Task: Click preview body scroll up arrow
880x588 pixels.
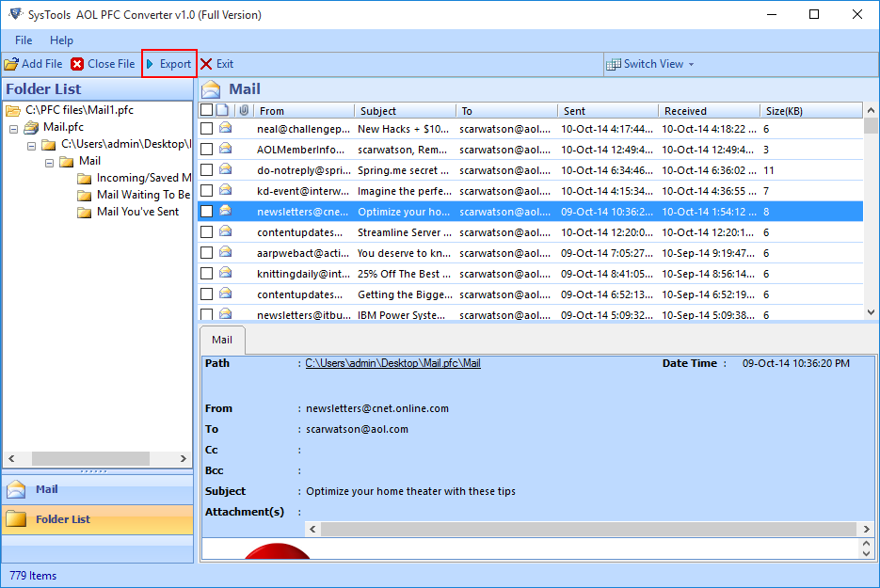Action: [x=866, y=544]
